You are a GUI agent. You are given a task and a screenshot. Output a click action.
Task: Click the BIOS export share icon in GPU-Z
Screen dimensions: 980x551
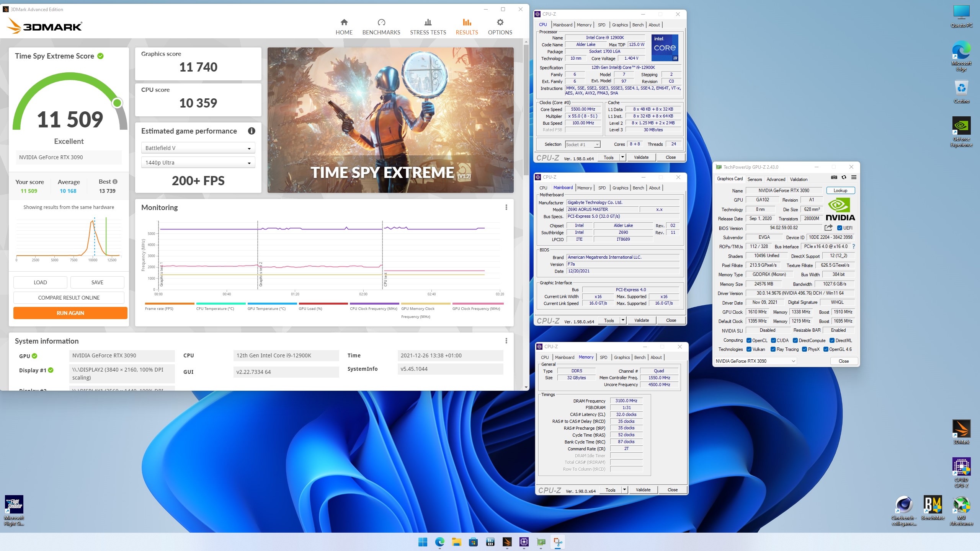(x=828, y=228)
